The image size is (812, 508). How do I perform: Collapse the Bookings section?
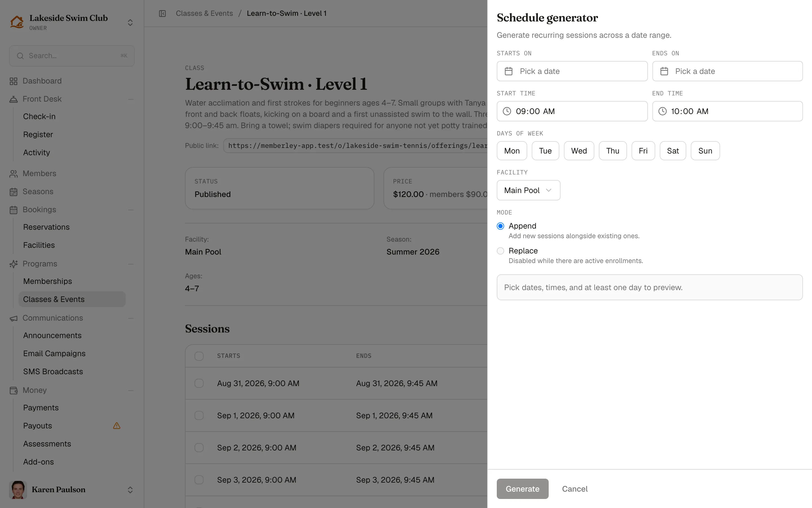tap(131, 210)
